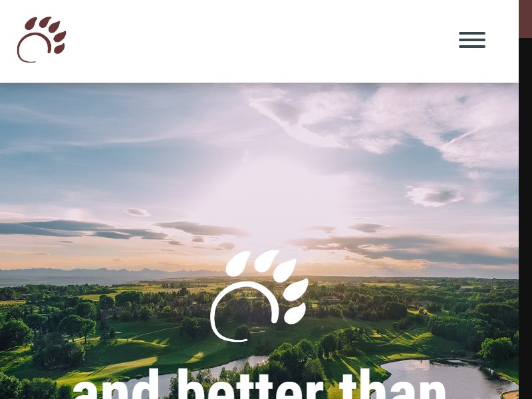532x399 pixels.
Task: Click the "and better than" hero headline
Action: (x=259, y=384)
